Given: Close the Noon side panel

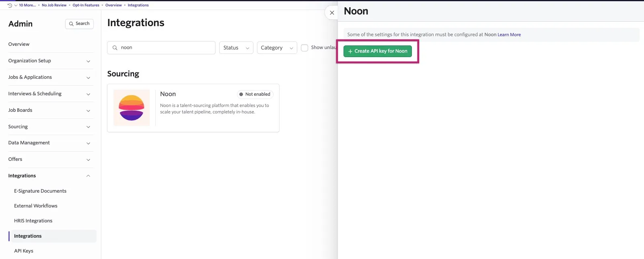Looking at the screenshot, I should (x=332, y=13).
